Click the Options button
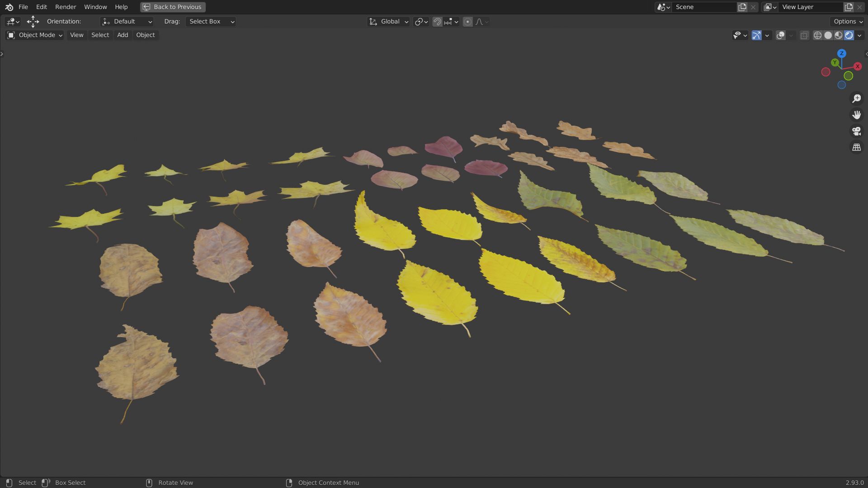Viewport: 868px width, 488px height. (x=848, y=22)
